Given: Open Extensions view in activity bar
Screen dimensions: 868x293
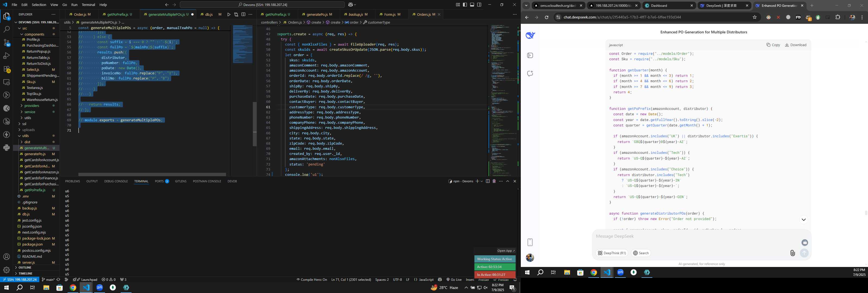Looking at the screenshot, I should tap(7, 69).
